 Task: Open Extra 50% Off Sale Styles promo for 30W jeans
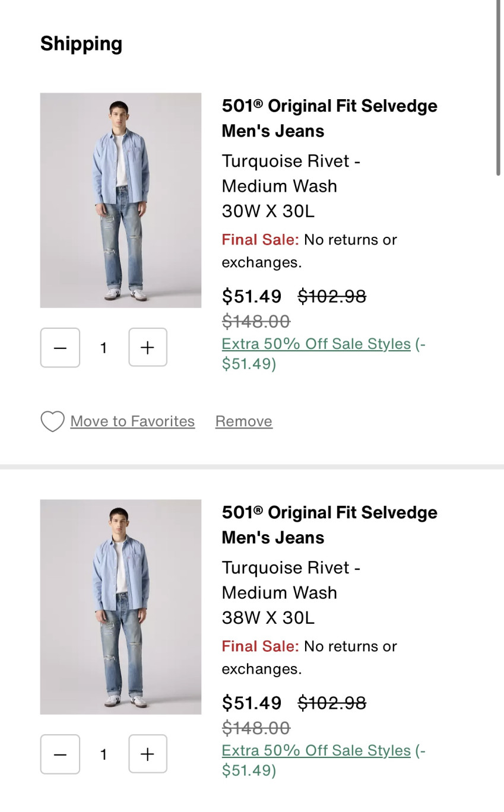pyautogui.click(x=316, y=344)
